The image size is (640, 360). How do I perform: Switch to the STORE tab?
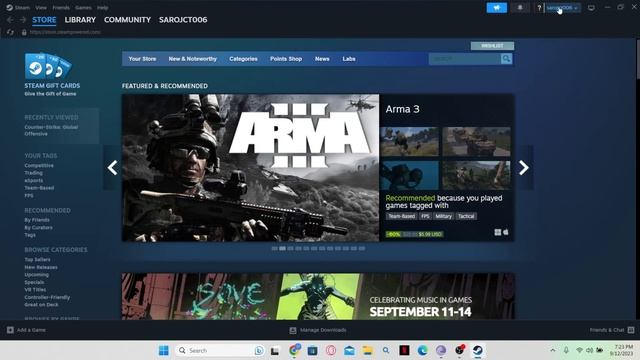(44, 20)
